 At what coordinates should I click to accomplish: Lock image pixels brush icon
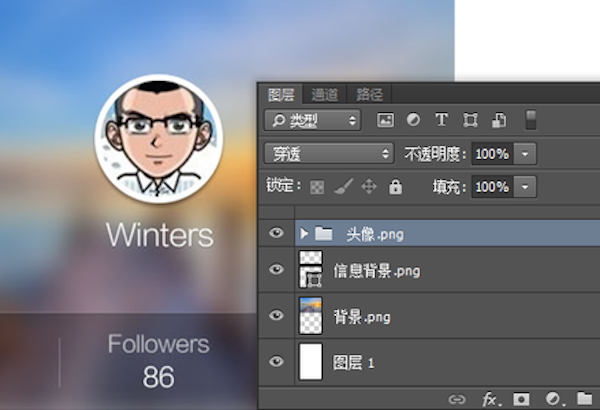point(344,186)
